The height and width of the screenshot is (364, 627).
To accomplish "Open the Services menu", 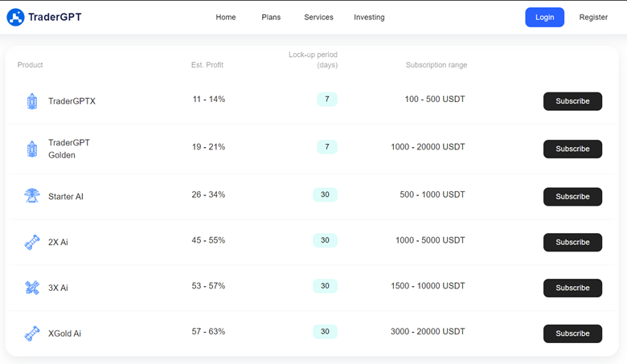I will [318, 17].
